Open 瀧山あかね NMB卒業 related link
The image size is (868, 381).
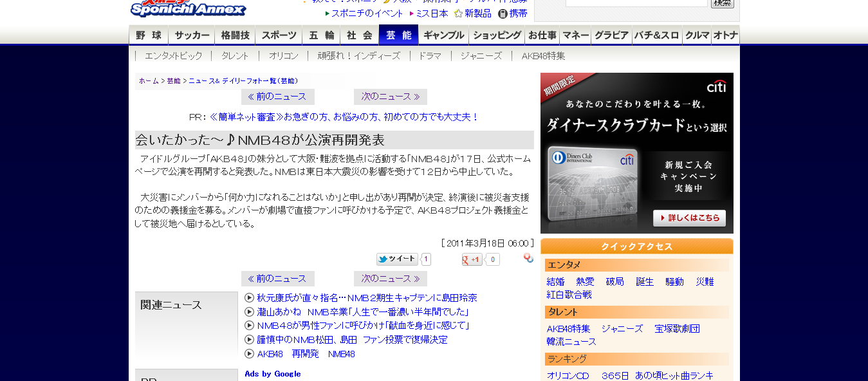click(x=363, y=312)
